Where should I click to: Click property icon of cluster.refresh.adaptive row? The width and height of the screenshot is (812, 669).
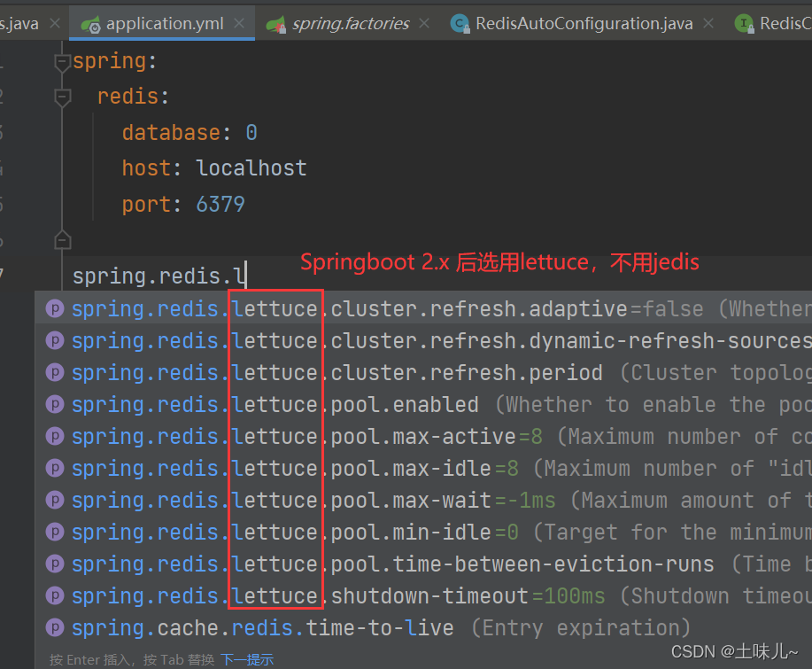(55, 309)
